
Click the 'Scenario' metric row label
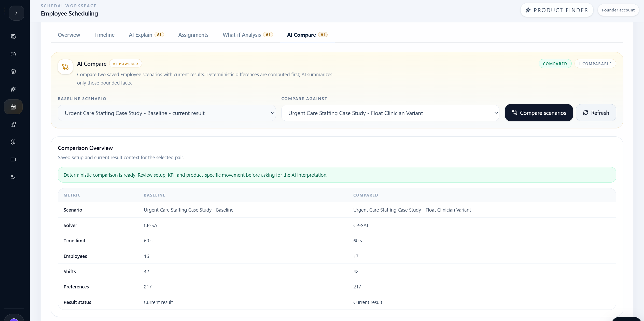pyautogui.click(x=73, y=210)
